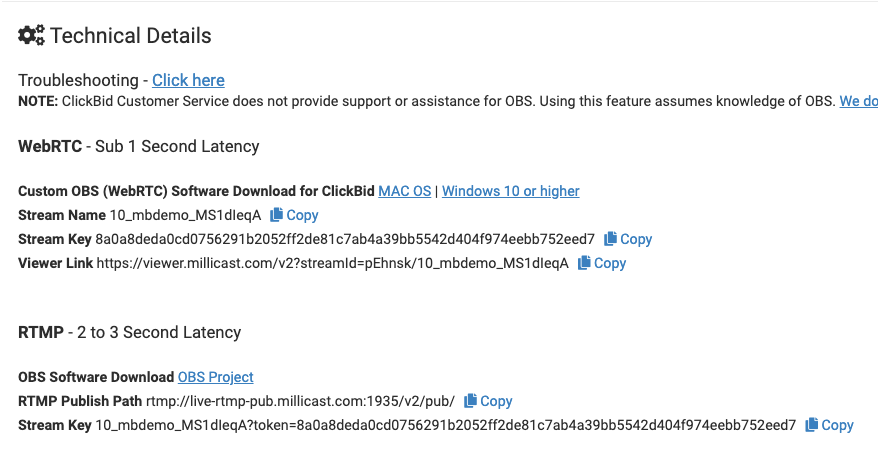Click the viewer.millicast.com Viewer Link URL text
The image size is (878, 451).
click(x=332, y=263)
